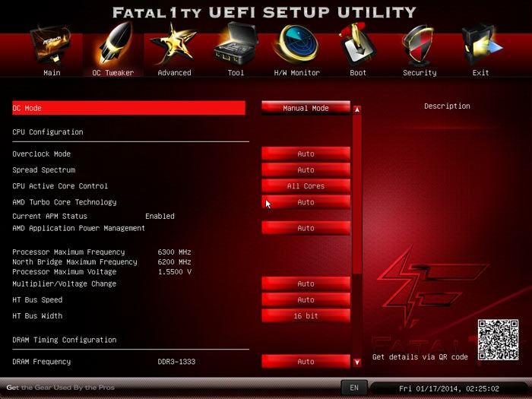The width and height of the screenshot is (532, 399).
Task: Click Get the Gear Used By the Pros
Action: point(60,388)
